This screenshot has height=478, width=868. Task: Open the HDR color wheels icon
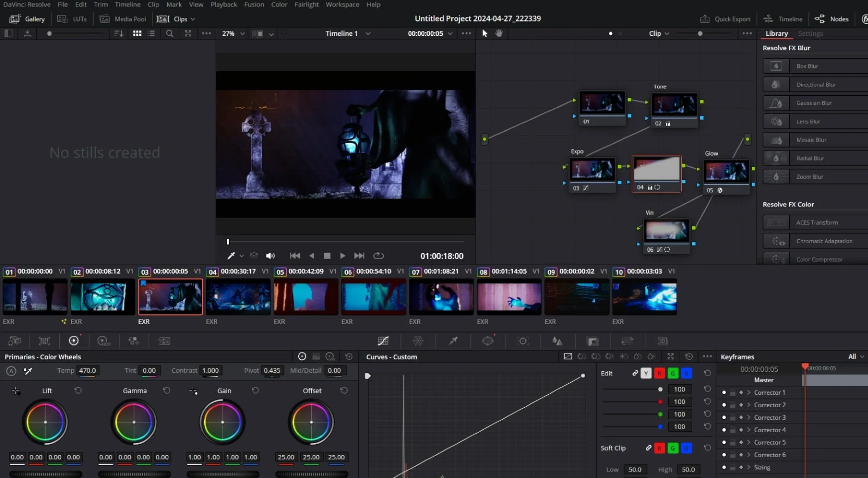[104, 341]
